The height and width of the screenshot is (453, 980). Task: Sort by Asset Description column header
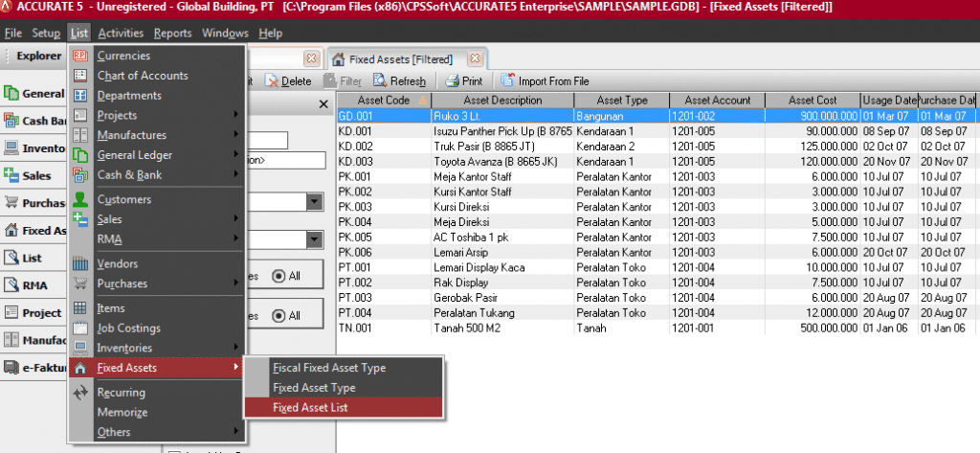pyautogui.click(x=502, y=101)
